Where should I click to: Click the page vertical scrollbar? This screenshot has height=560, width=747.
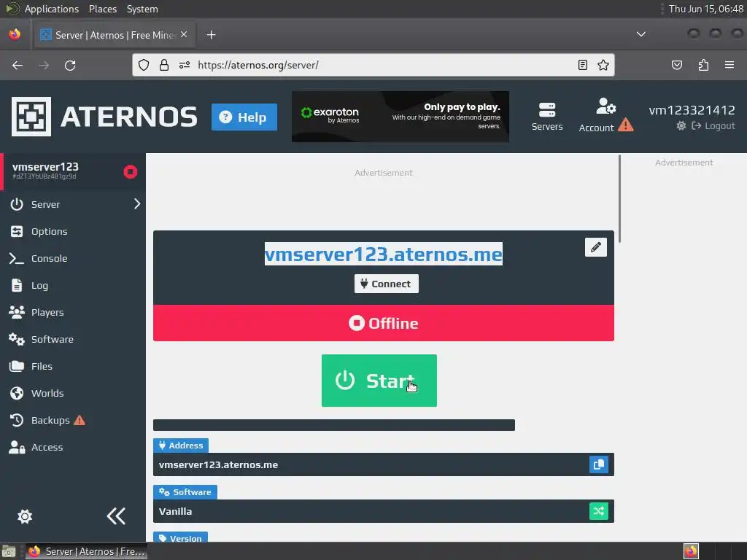[x=619, y=198]
